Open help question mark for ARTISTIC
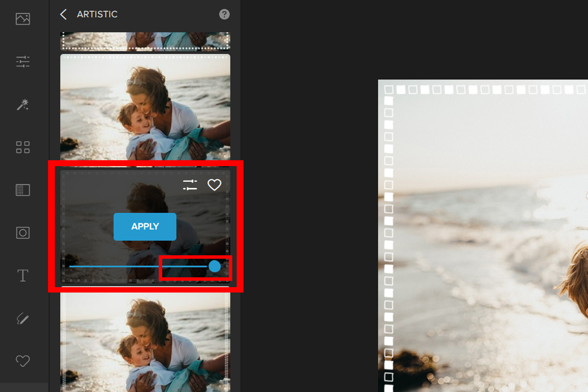The width and height of the screenshot is (588, 392). (x=224, y=14)
